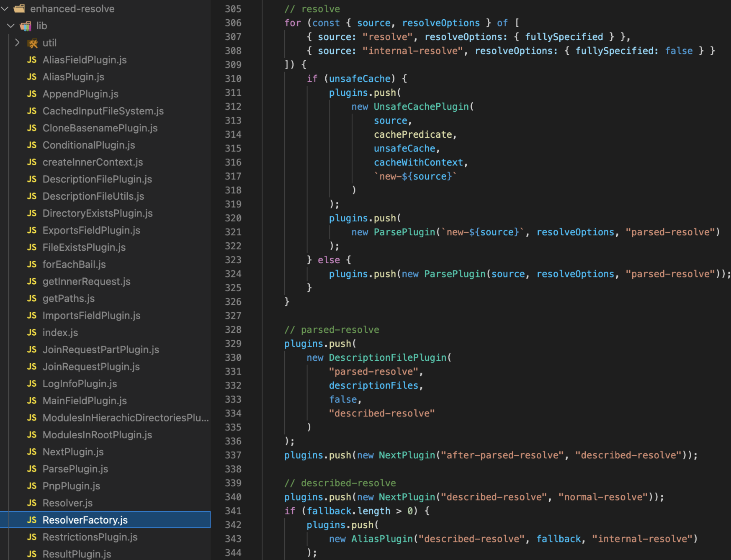
Task: Click line number 340 in gutter
Action: pos(233,497)
